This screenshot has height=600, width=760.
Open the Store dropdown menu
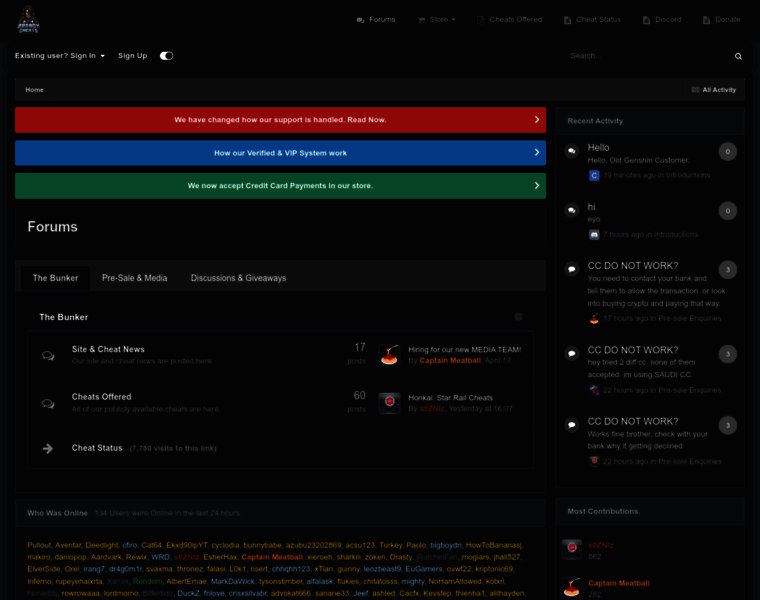click(437, 19)
